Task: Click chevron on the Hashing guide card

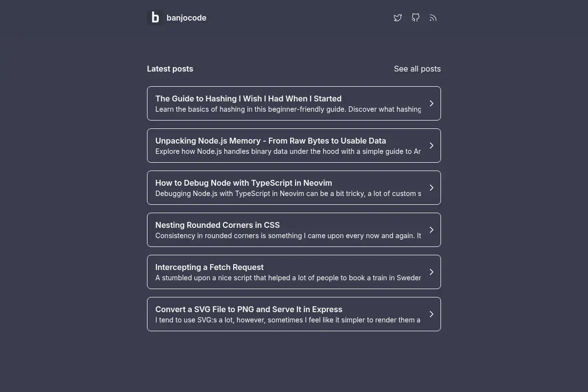Action: tap(431, 103)
